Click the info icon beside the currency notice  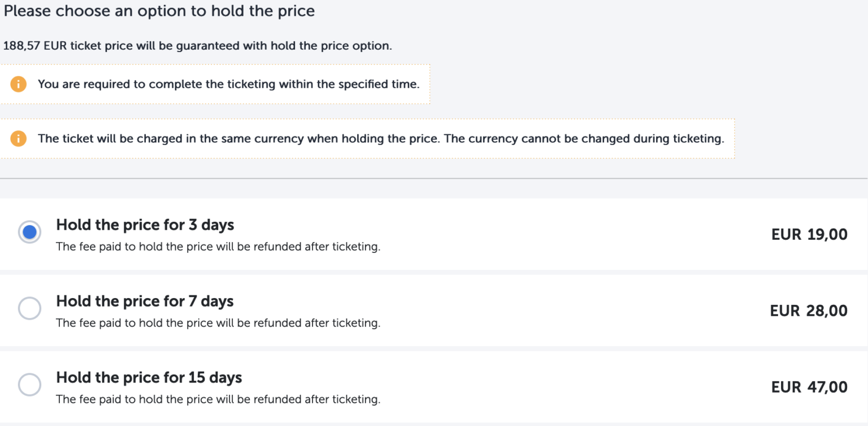(x=19, y=138)
